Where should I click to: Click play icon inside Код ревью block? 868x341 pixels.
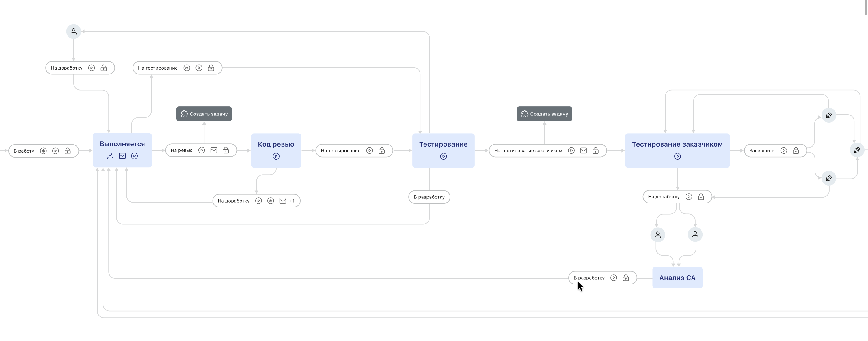point(276,156)
